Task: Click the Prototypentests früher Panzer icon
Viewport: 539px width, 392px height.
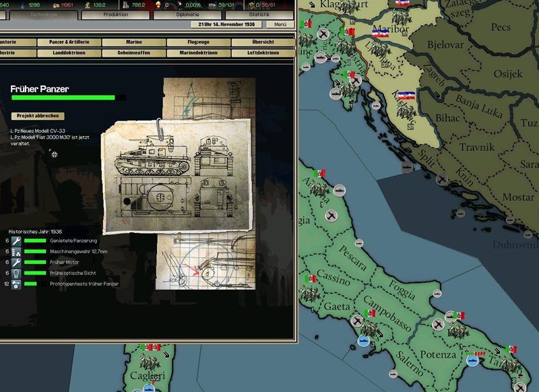Action: [x=17, y=284]
